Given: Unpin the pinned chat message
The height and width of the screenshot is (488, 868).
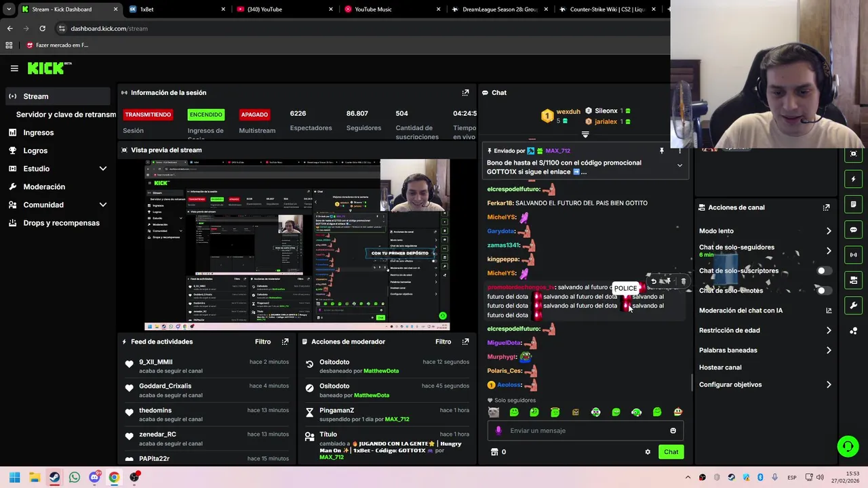Looking at the screenshot, I should pyautogui.click(x=662, y=151).
